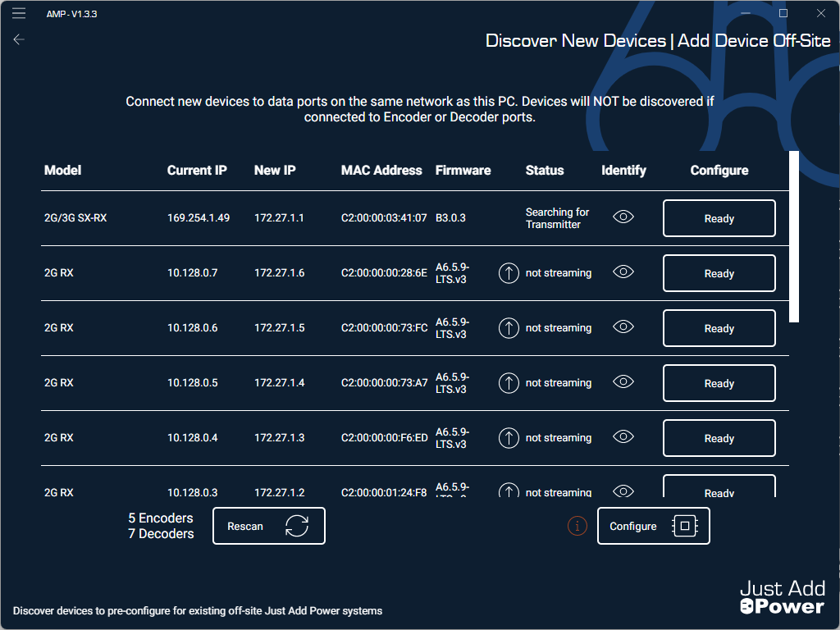This screenshot has width=840, height=630.
Task: Click the Identify column header
Action: (x=623, y=171)
